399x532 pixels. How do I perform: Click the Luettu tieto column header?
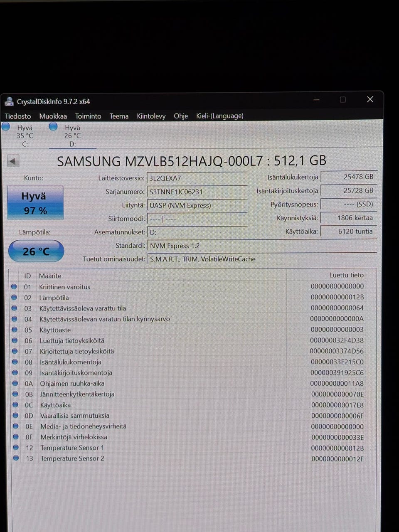pos(346,275)
